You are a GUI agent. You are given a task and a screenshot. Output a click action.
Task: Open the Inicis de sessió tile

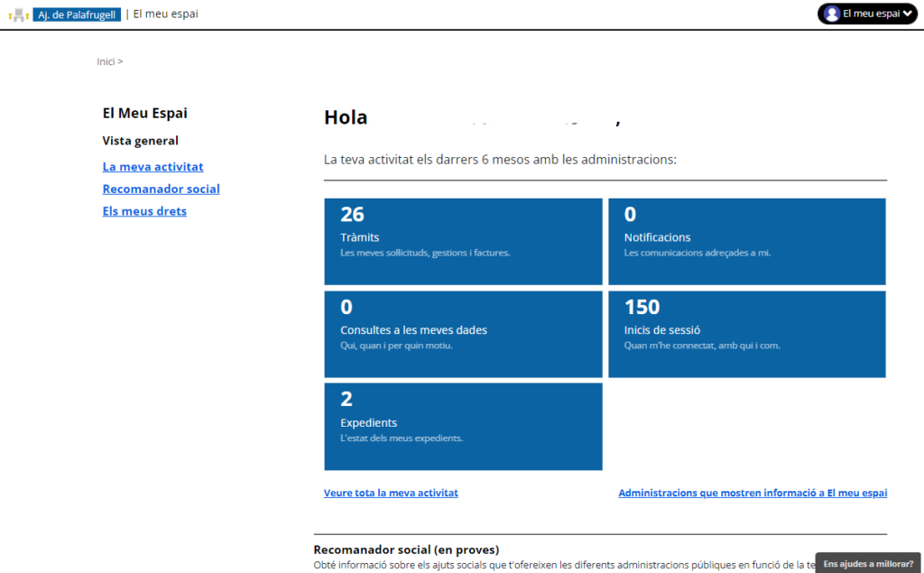(746, 334)
